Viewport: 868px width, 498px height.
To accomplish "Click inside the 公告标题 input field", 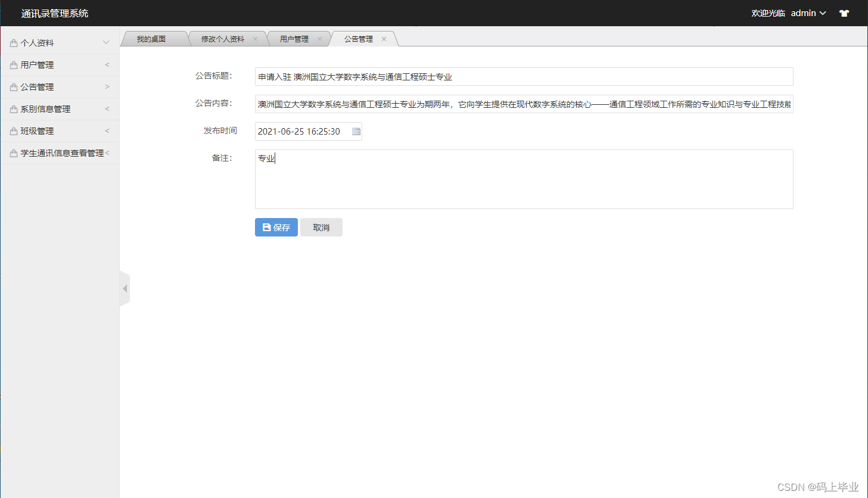I will [x=523, y=76].
